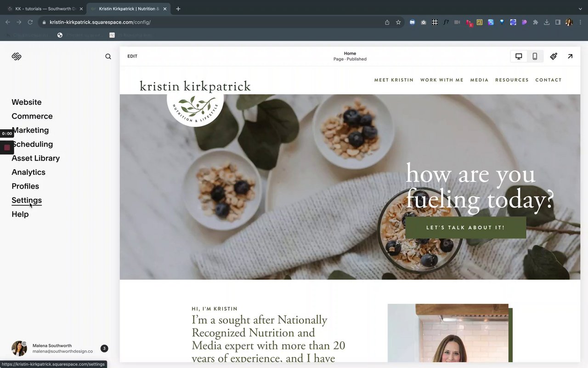Open the Analytics menu
The width and height of the screenshot is (588, 368).
click(x=28, y=172)
